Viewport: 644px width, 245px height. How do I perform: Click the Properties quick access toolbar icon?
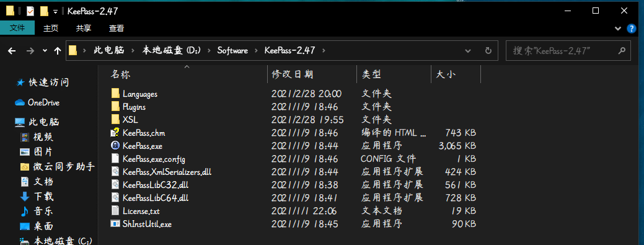click(30, 11)
